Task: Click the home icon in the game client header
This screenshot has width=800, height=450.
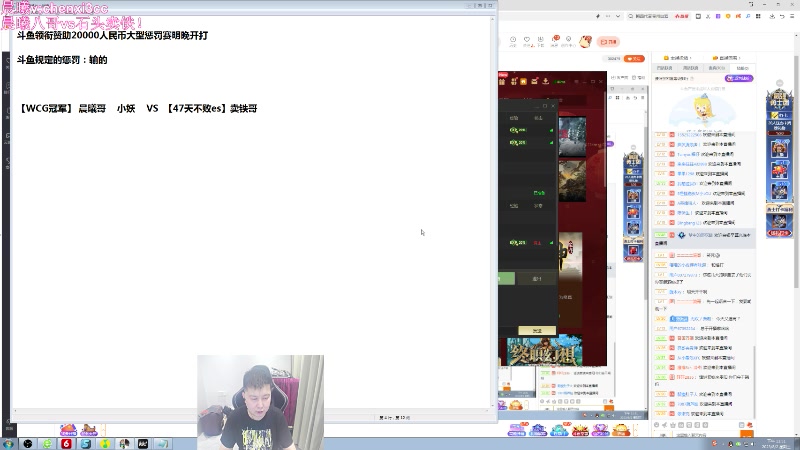Action: pos(523,81)
